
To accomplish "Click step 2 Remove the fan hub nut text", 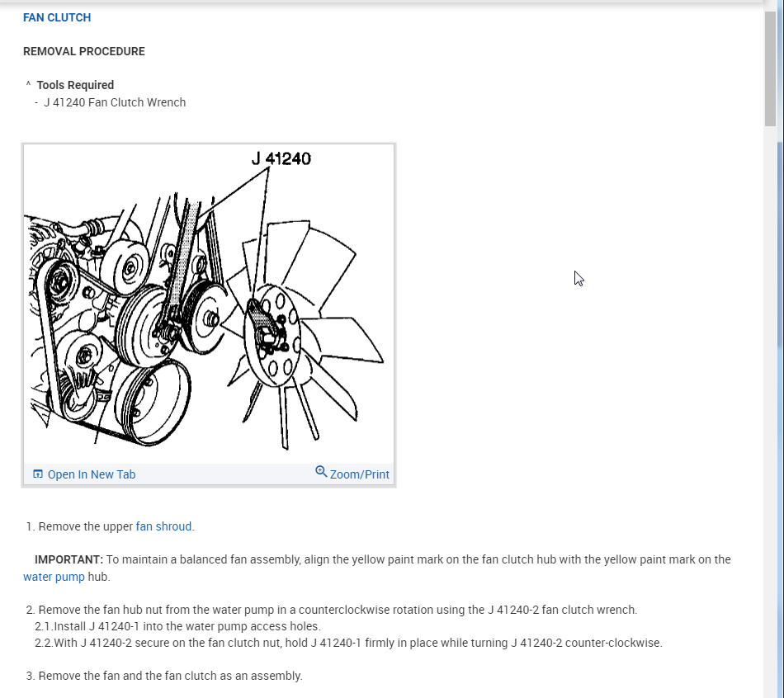I will point(332,610).
